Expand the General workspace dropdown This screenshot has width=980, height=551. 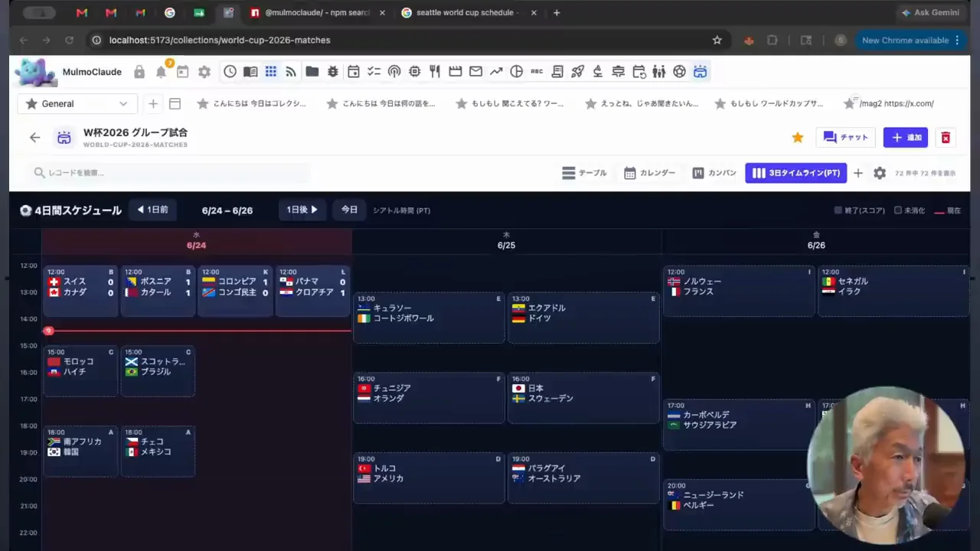(77, 104)
